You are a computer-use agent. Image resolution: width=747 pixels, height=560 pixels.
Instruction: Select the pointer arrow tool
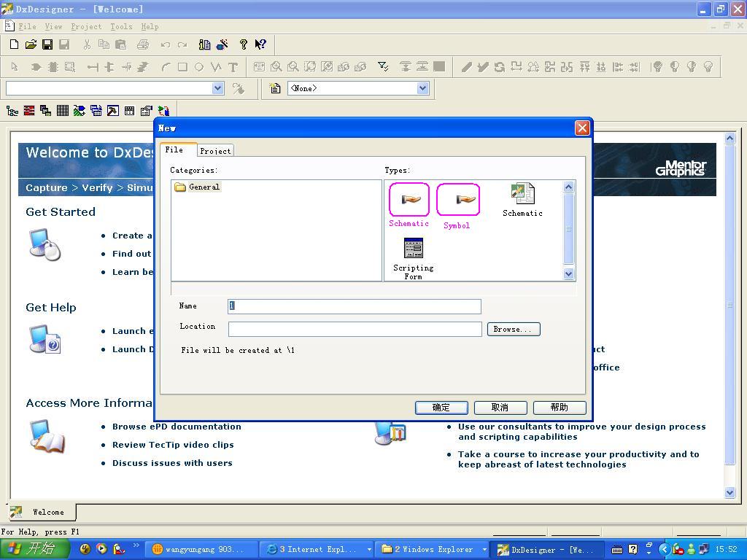[x=15, y=67]
